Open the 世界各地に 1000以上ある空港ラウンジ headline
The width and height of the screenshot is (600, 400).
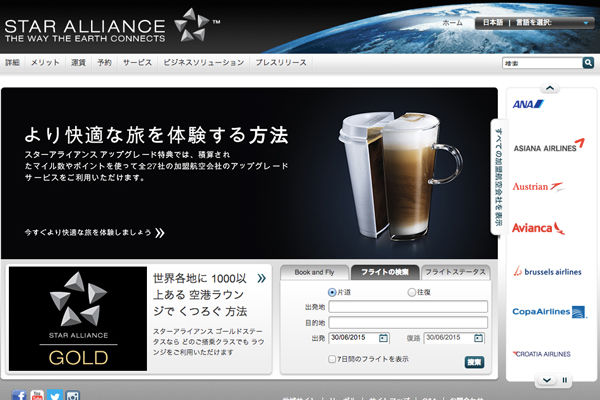(200, 295)
